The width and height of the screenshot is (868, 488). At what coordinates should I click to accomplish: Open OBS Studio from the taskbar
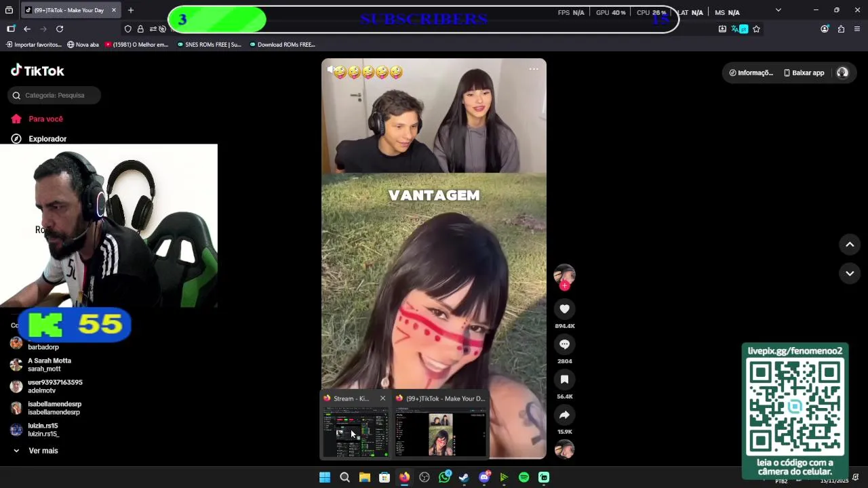pyautogui.click(x=425, y=477)
